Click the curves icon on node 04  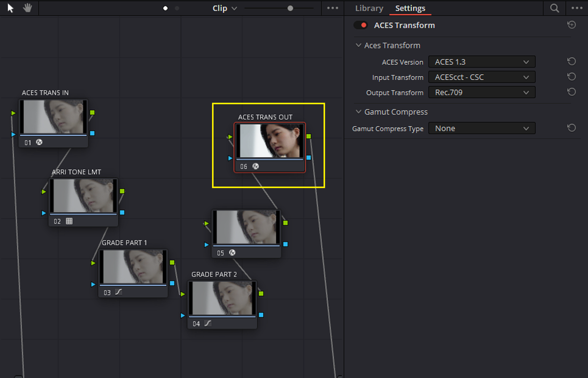coord(208,324)
